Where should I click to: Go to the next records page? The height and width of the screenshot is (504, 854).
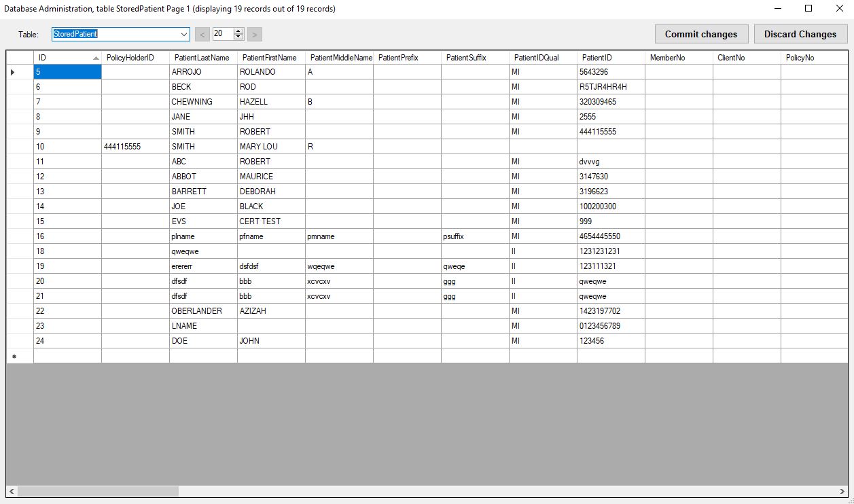tap(255, 34)
